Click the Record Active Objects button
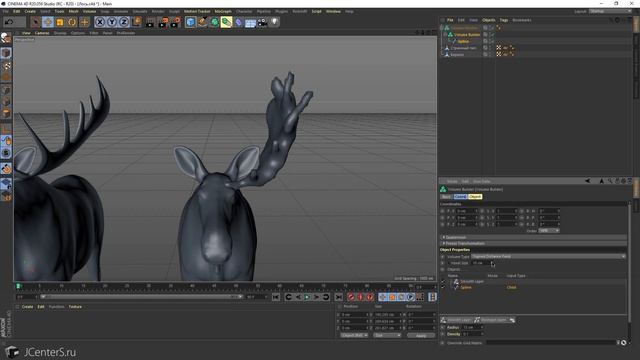The image size is (640, 360). coord(351,297)
